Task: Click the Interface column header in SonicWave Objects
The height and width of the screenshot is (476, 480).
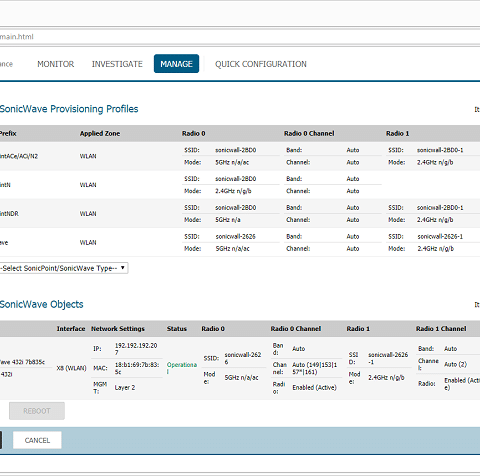Action: click(x=71, y=329)
